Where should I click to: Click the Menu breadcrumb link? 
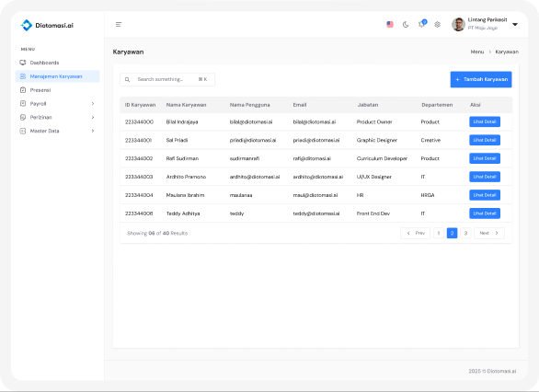pyautogui.click(x=477, y=52)
